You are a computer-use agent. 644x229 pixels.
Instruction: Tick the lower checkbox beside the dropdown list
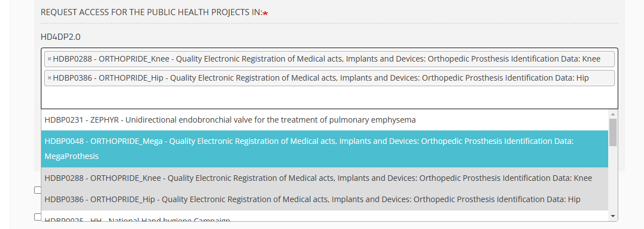pyautogui.click(x=37, y=217)
